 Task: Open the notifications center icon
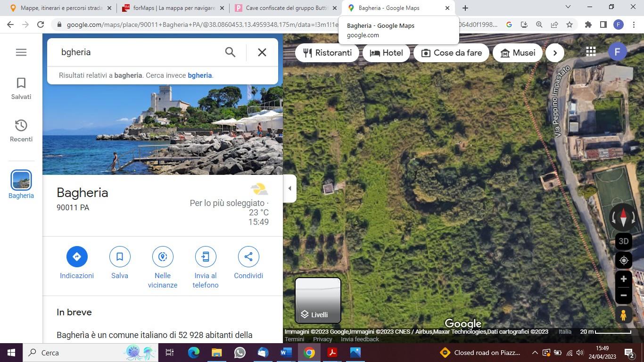(x=629, y=353)
